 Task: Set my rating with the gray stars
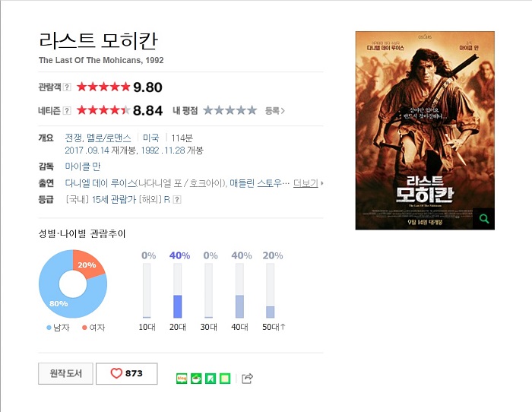pos(230,110)
